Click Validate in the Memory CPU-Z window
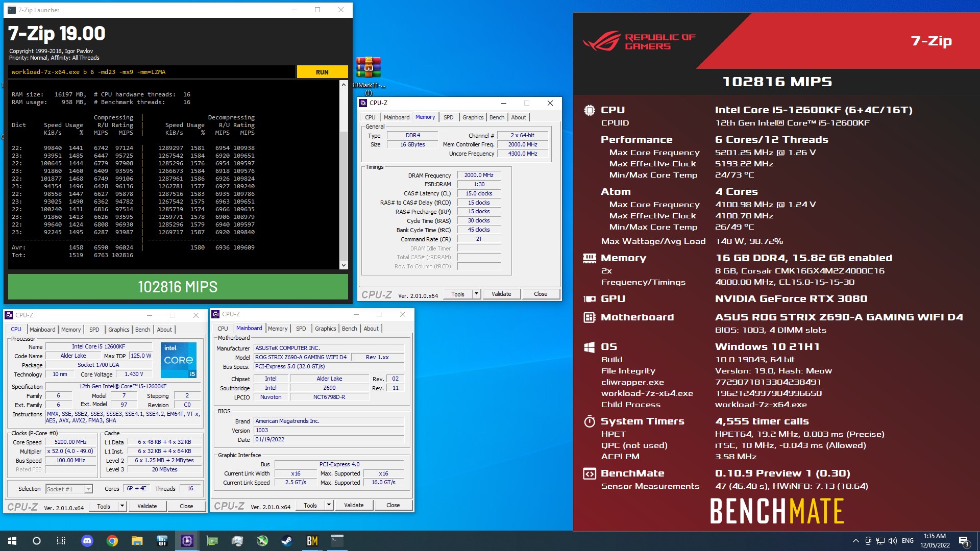Screen dimensions: 980x551 click(501, 294)
